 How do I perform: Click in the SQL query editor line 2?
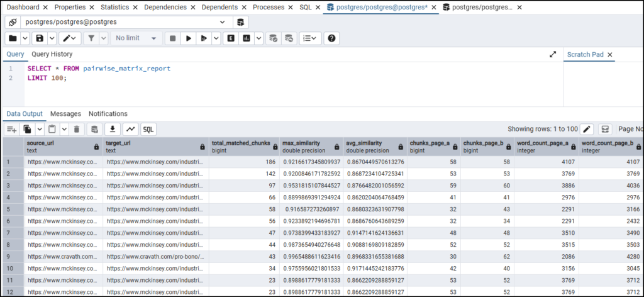(x=293, y=78)
